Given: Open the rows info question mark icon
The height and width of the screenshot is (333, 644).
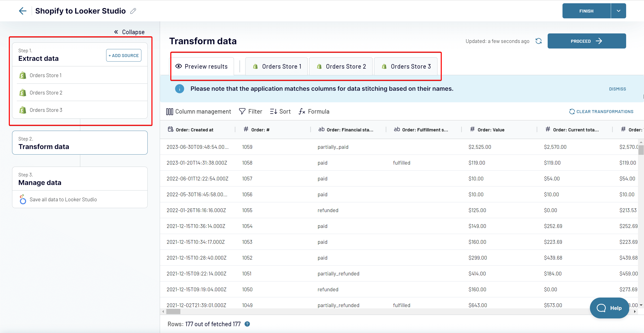Looking at the screenshot, I should (247, 324).
